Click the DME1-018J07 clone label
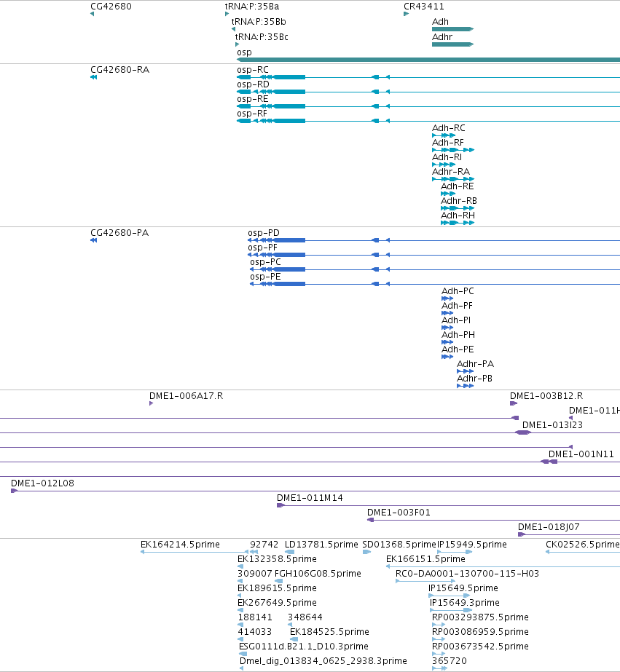Image resolution: width=620 pixels, height=672 pixels. (549, 527)
